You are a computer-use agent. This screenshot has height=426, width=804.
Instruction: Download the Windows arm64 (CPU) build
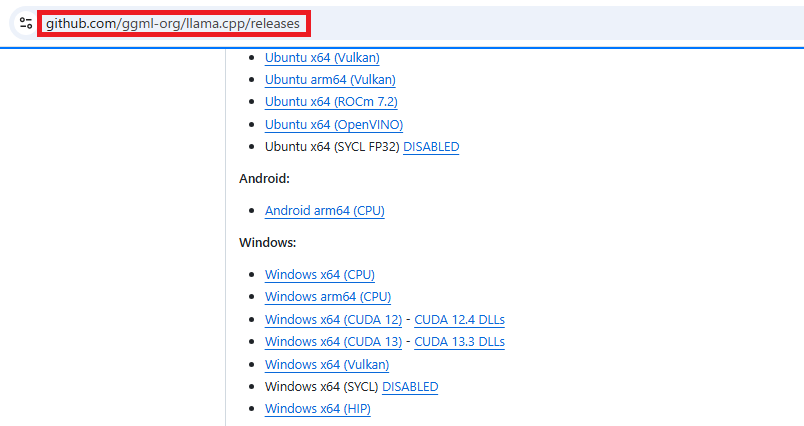(328, 297)
